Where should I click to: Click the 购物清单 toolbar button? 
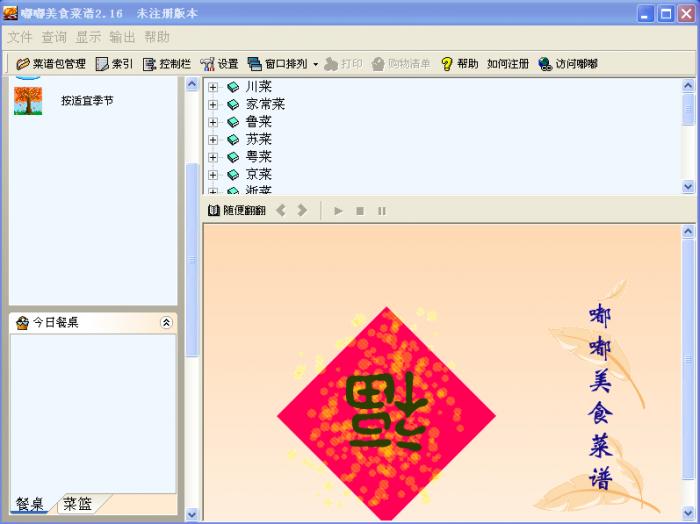[x=401, y=64]
